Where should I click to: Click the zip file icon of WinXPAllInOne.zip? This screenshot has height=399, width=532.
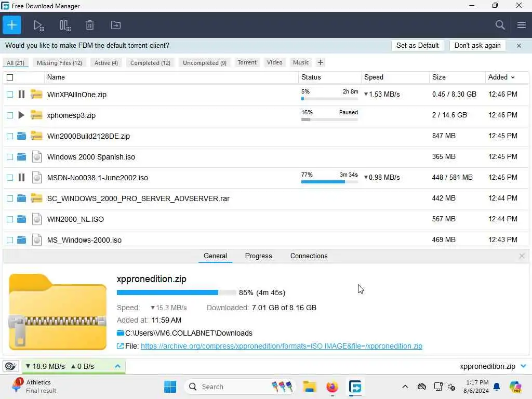coord(36,94)
